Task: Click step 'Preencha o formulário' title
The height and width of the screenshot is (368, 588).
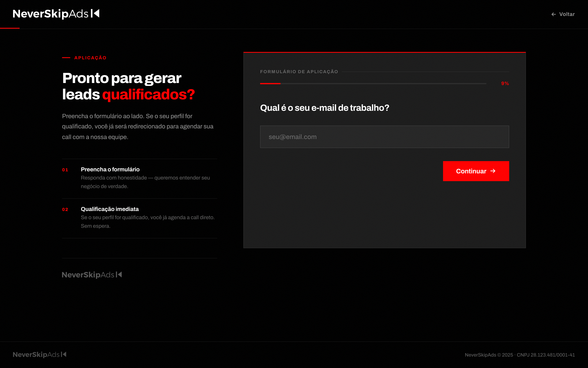Action: 110,169
